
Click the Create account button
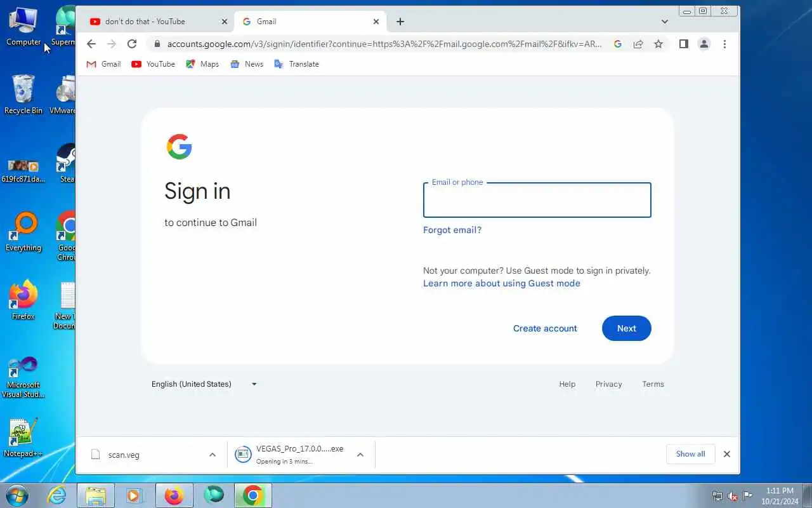click(x=545, y=328)
